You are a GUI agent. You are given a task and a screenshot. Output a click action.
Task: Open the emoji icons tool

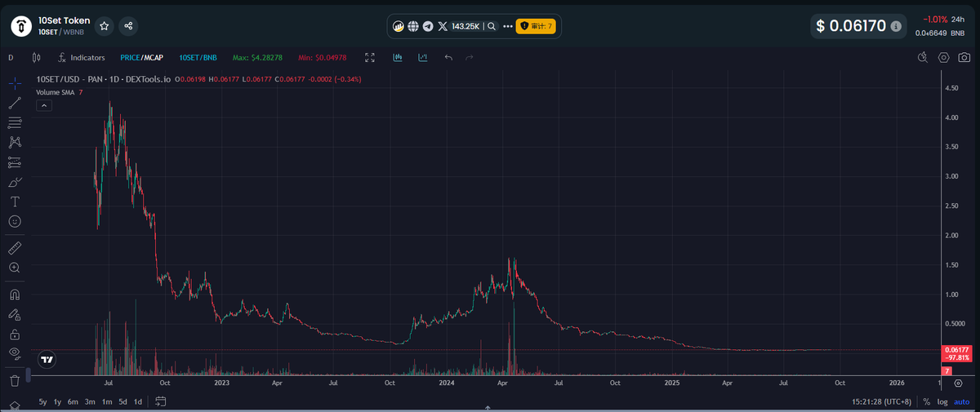pyautogui.click(x=15, y=221)
